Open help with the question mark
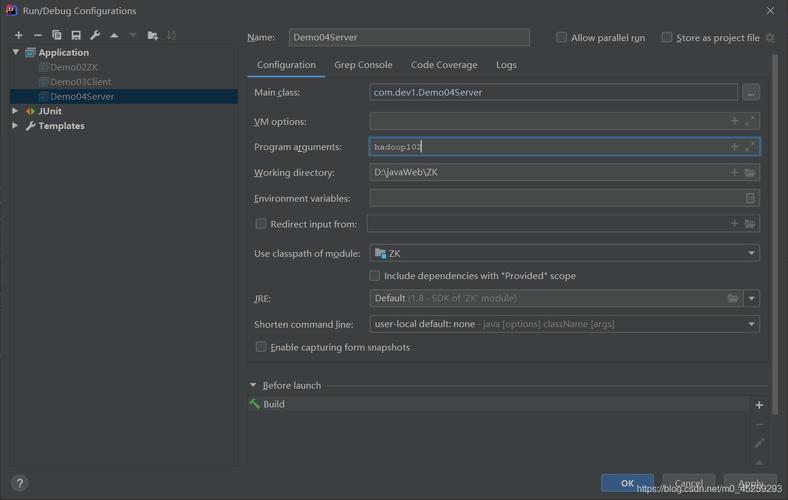Screen dimensions: 788x500 [x=20, y=483]
